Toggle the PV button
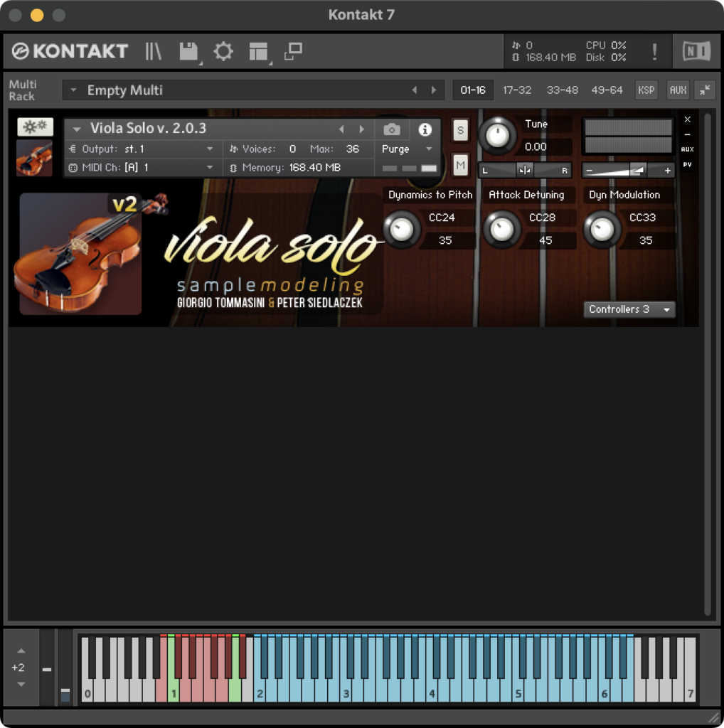Viewport: 724px width, 728px height. pos(687,164)
